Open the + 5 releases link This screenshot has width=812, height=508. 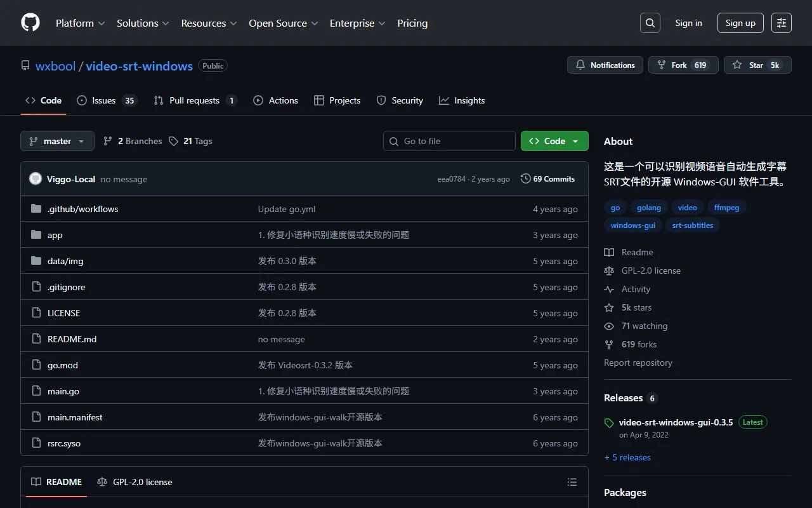(x=627, y=457)
